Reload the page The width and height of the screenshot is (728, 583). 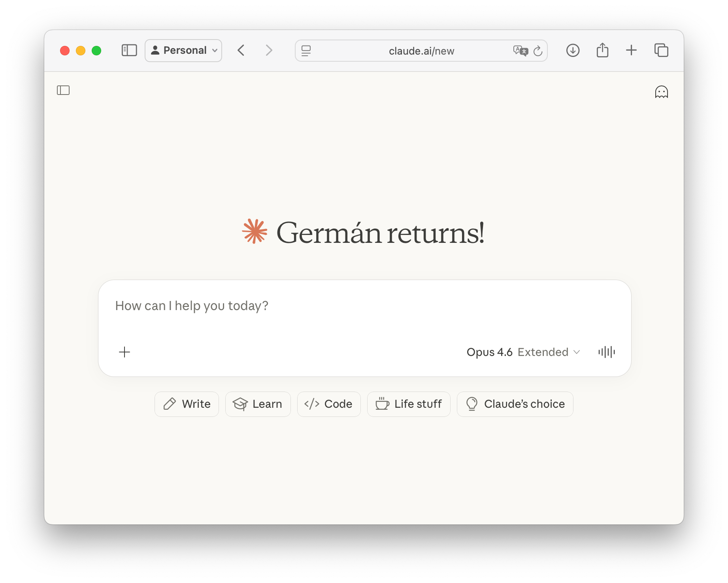point(538,51)
